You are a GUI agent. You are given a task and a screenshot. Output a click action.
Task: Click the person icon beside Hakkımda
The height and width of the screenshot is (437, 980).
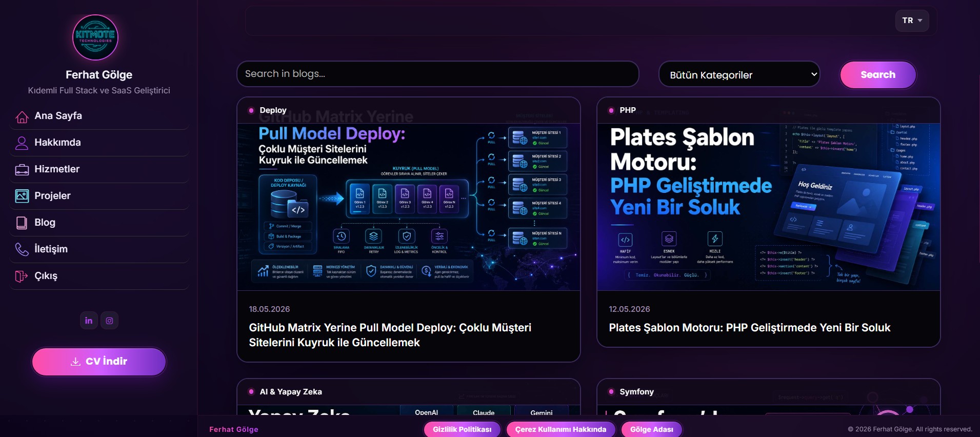(x=22, y=143)
